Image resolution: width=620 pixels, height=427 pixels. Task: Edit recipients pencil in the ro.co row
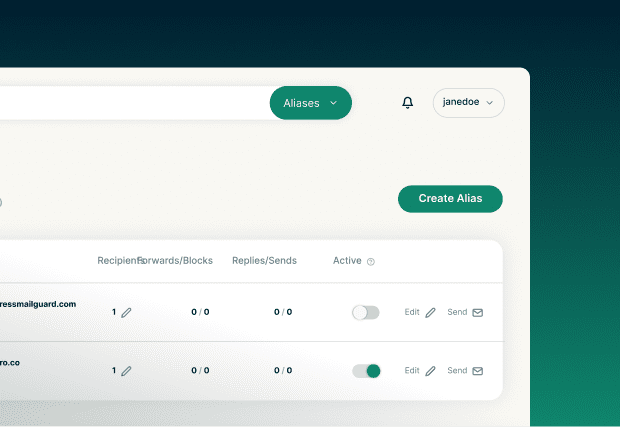pos(126,371)
